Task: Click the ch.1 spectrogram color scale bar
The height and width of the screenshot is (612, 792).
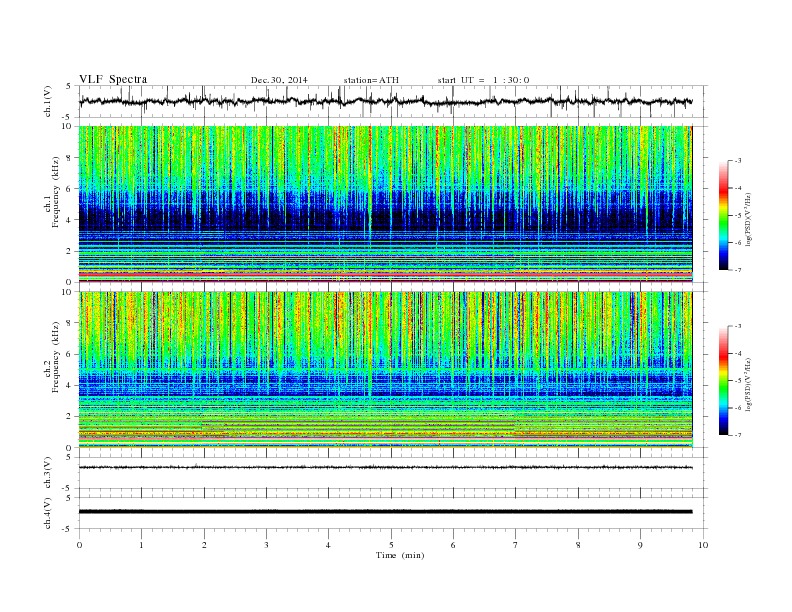Action: tap(723, 216)
